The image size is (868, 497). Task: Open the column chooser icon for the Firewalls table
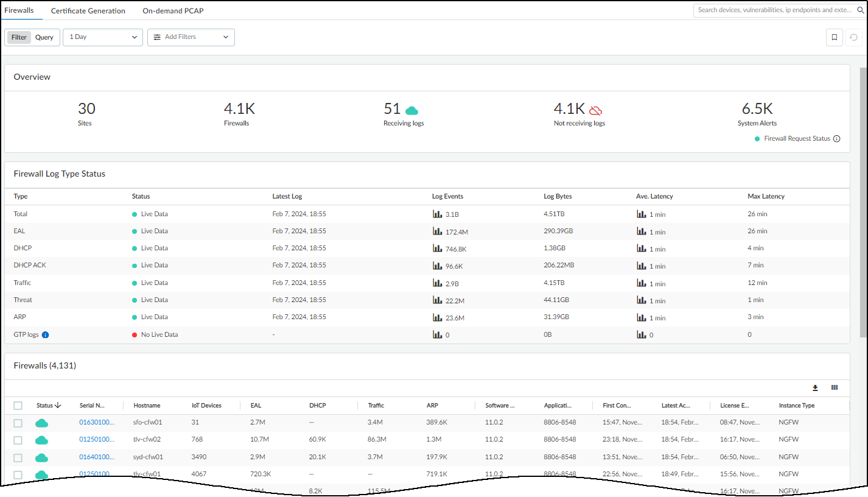(835, 388)
